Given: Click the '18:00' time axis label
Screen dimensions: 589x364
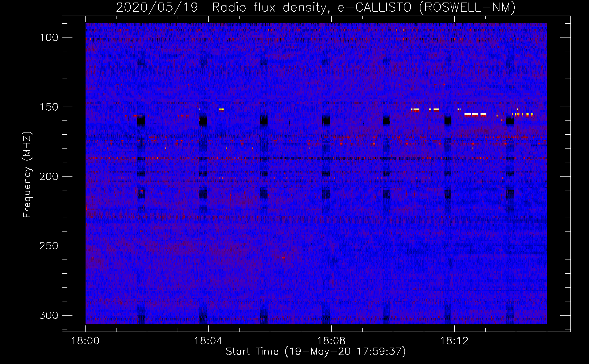Looking at the screenshot, I should click(x=85, y=341).
